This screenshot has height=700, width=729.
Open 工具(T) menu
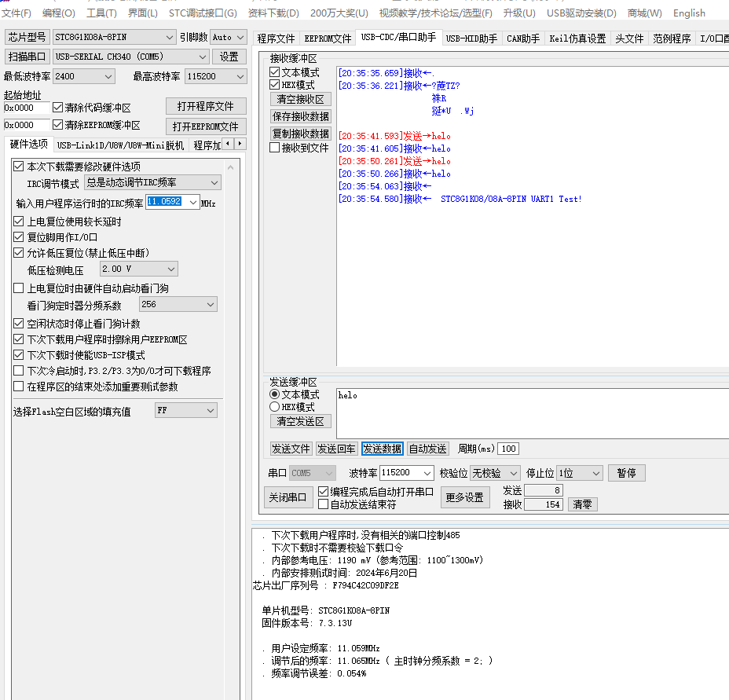point(102,13)
